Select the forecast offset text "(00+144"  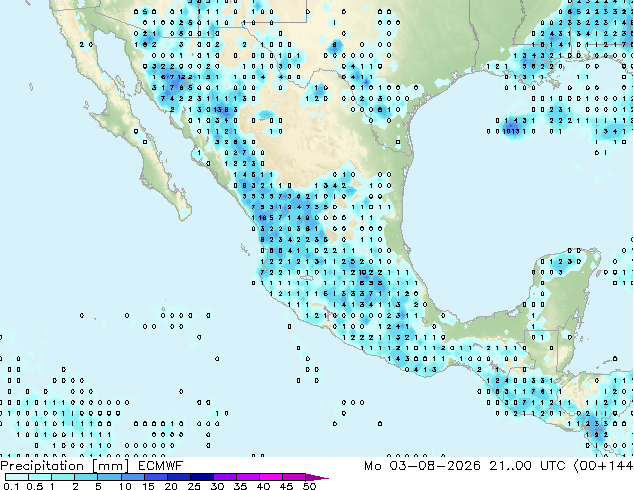(603, 466)
